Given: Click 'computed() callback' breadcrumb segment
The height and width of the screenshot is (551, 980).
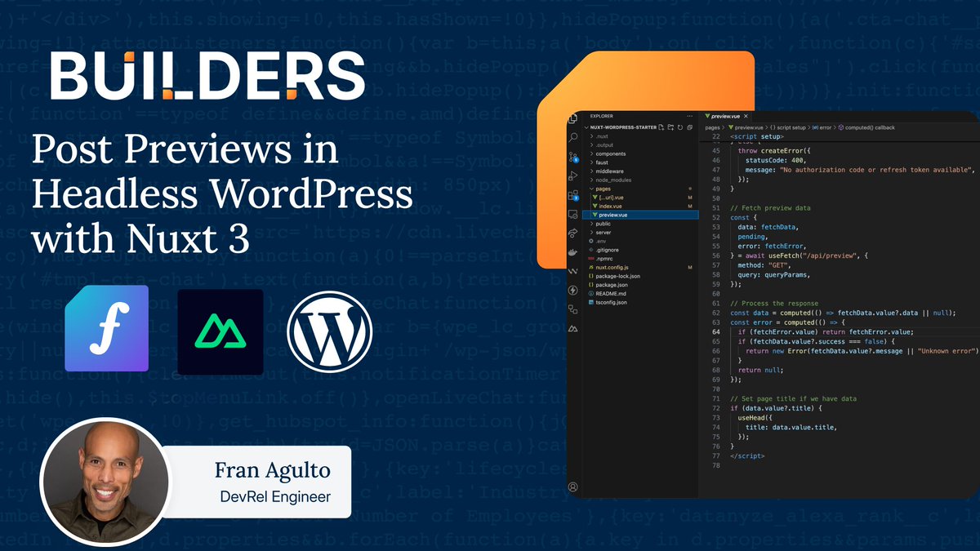Looking at the screenshot, I should point(866,127).
